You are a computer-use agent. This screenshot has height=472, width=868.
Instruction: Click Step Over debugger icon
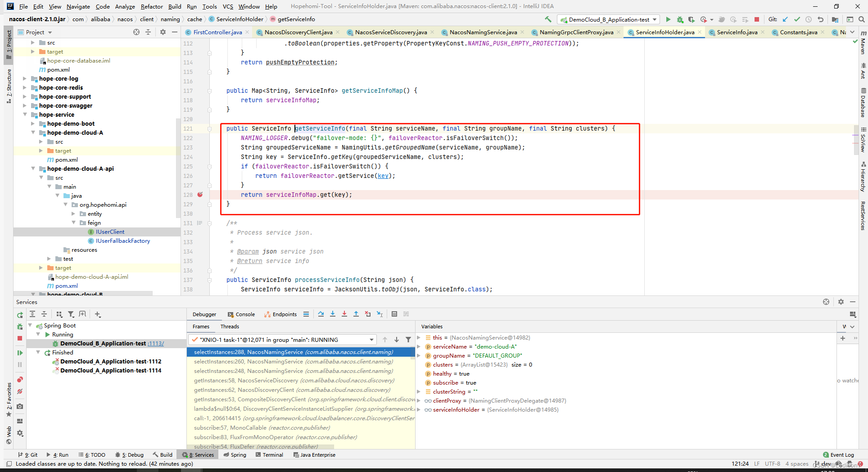321,314
